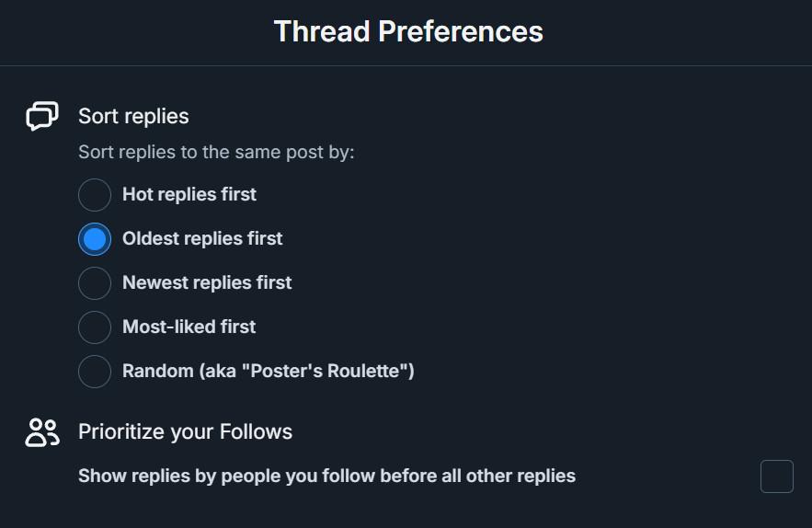Click the Random (aka "Poster's Roulette") label
The height and width of the screenshot is (528, 812).
pyautogui.click(x=269, y=371)
